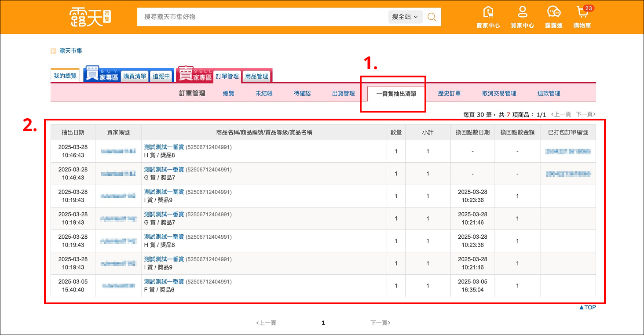This screenshot has width=644, height=335.
Task: Open the 購買清單 tab
Action: pos(135,76)
